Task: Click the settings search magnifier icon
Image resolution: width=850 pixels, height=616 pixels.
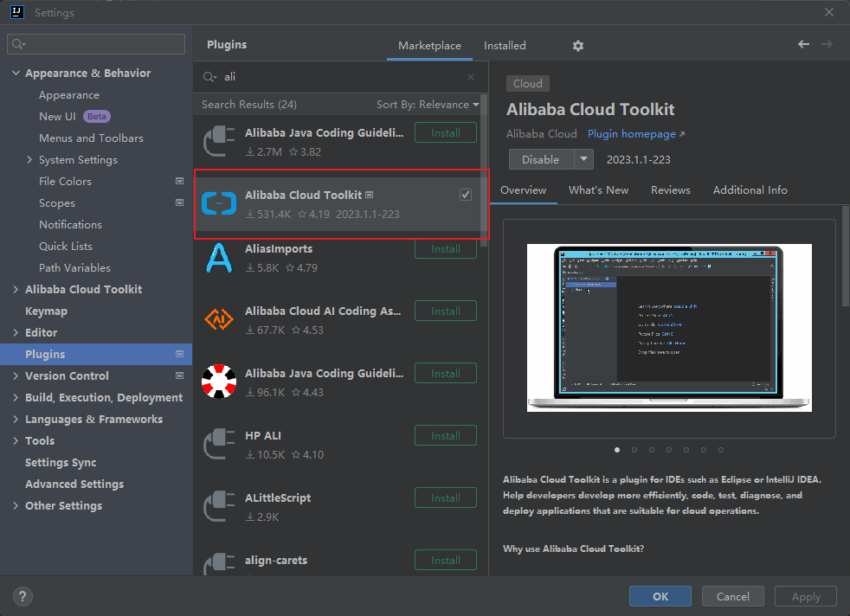Action: (x=18, y=44)
